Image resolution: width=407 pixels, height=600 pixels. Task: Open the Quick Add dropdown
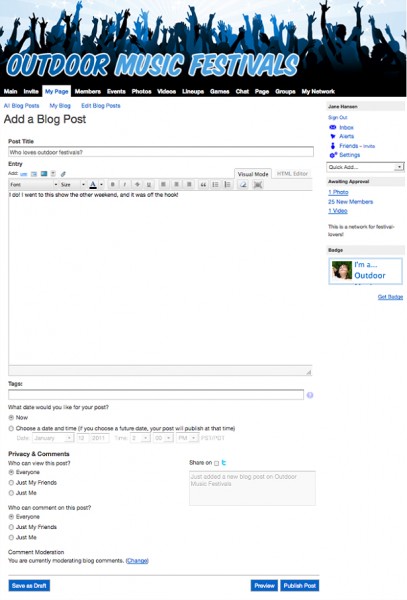pos(365,167)
